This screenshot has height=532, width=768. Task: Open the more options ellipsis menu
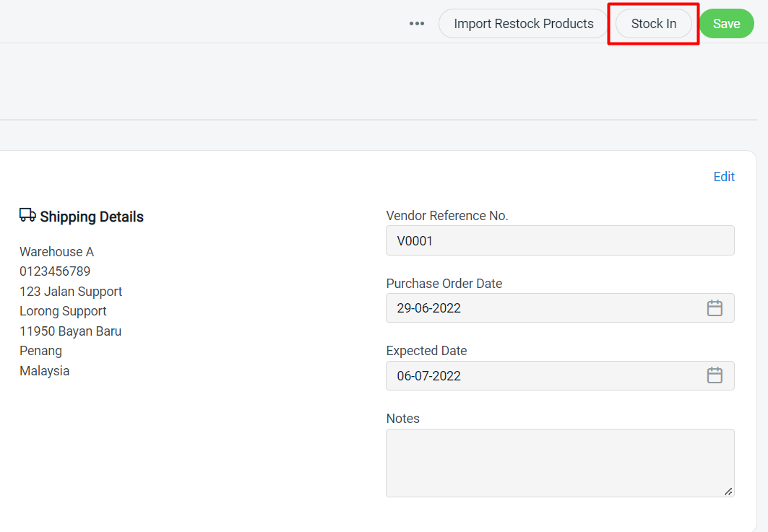click(417, 23)
